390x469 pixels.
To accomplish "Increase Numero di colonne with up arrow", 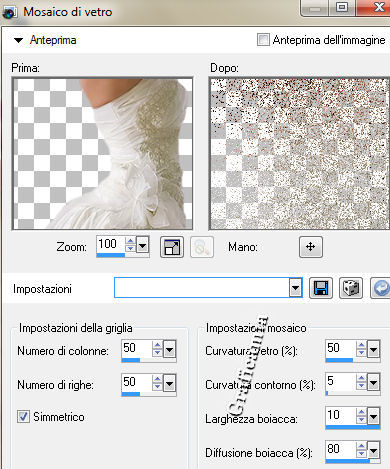I will tap(157, 345).
